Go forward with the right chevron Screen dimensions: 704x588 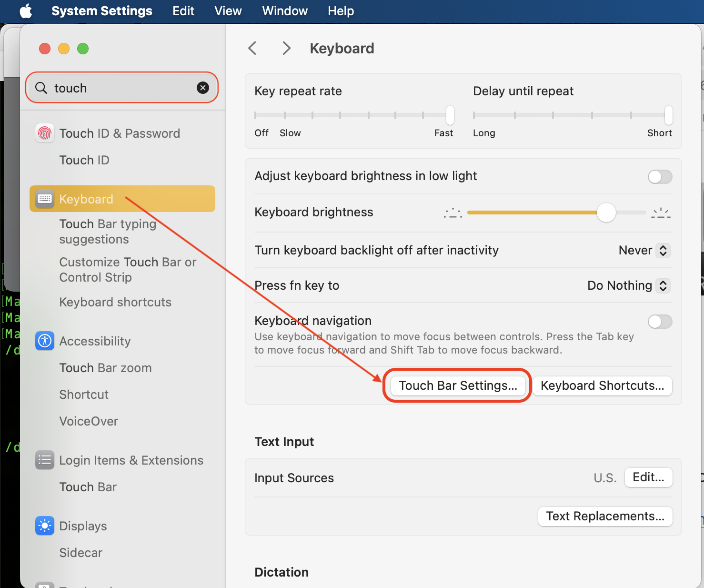tap(286, 48)
